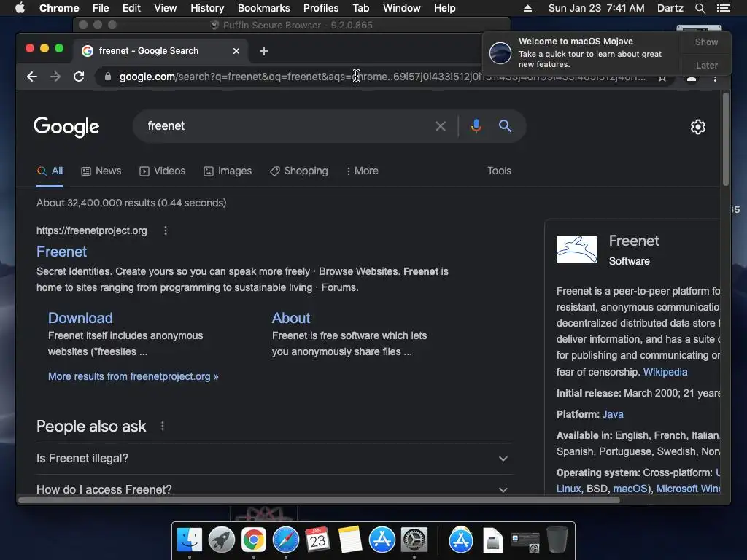Click the Google search text field
747x560 pixels.
click(x=286, y=126)
